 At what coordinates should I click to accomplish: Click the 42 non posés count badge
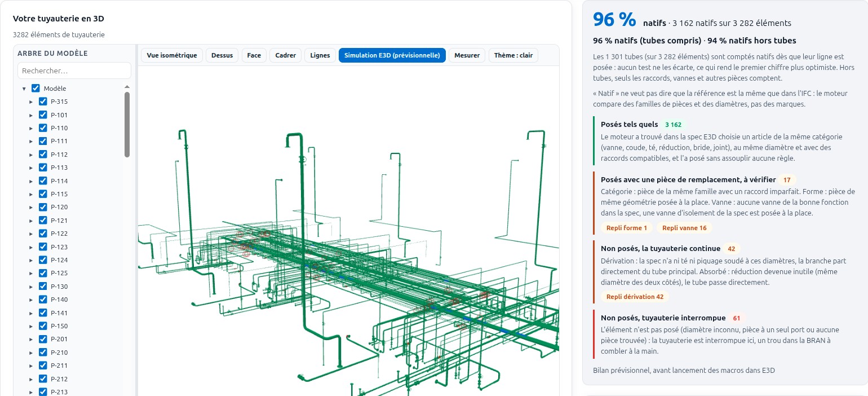(x=732, y=249)
